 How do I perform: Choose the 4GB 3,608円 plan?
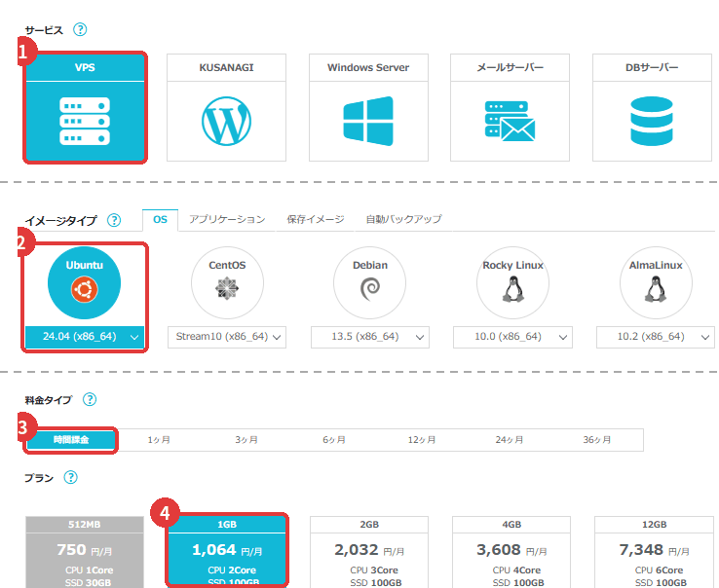tap(511, 552)
